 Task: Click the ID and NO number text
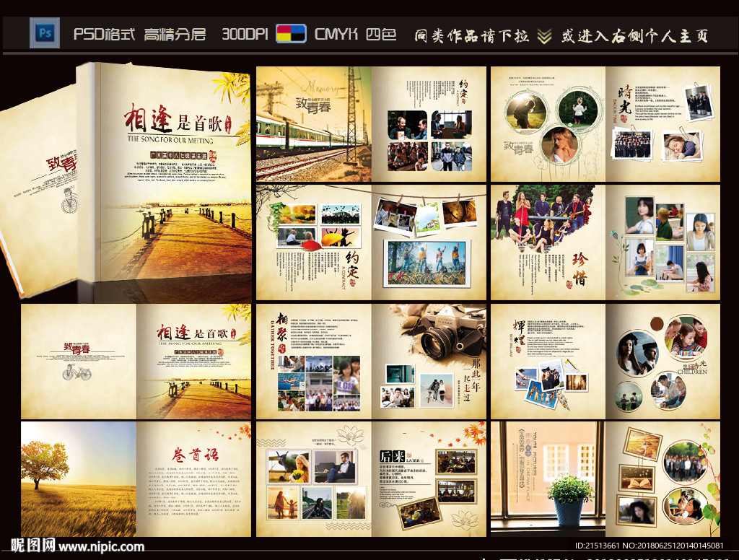[649, 546]
